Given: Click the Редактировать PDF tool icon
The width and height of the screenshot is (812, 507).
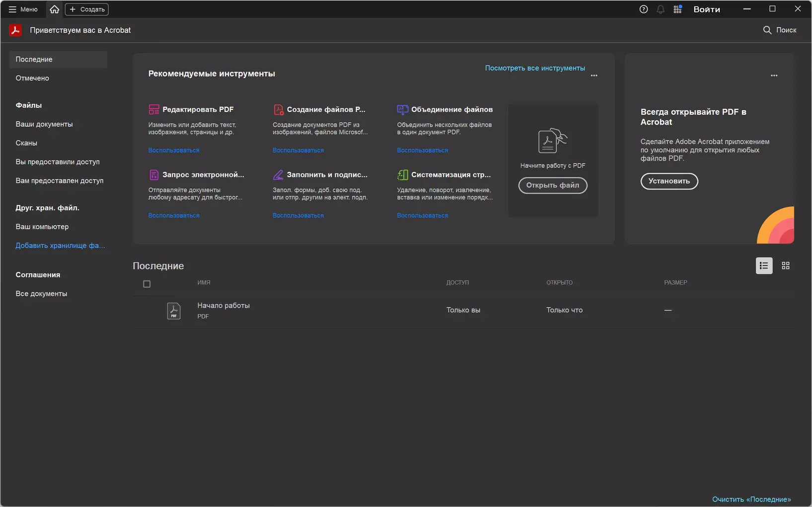Looking at the screenshot, I should tap(154, 109).
